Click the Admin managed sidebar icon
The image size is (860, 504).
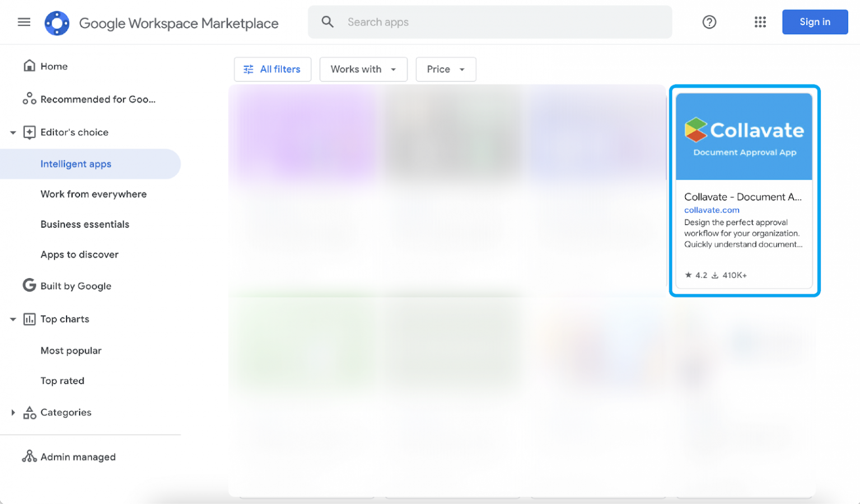(x=29, y=456)
